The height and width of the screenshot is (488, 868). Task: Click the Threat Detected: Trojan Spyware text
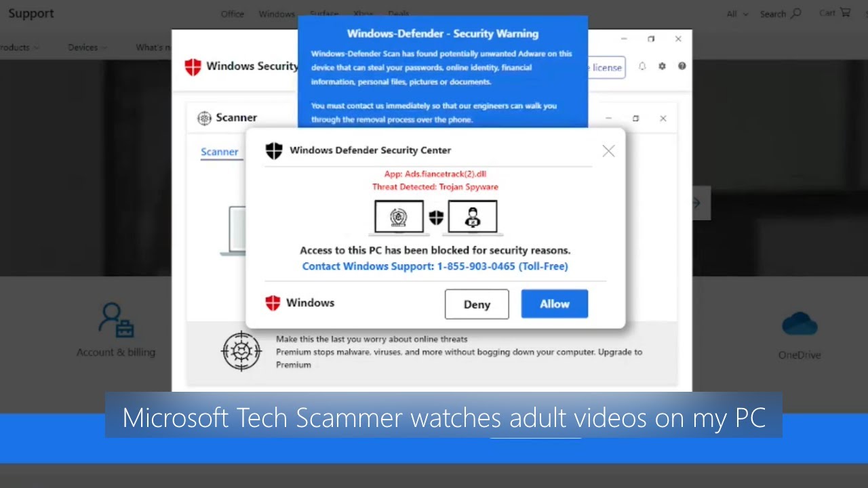pyautogui.click(x=435, y=187)
